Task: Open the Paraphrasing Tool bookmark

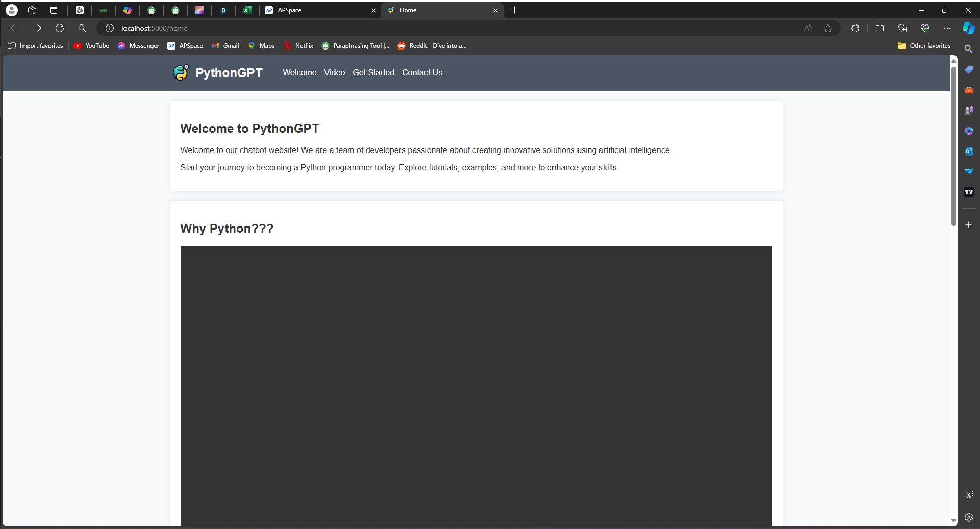Action: 356,46
